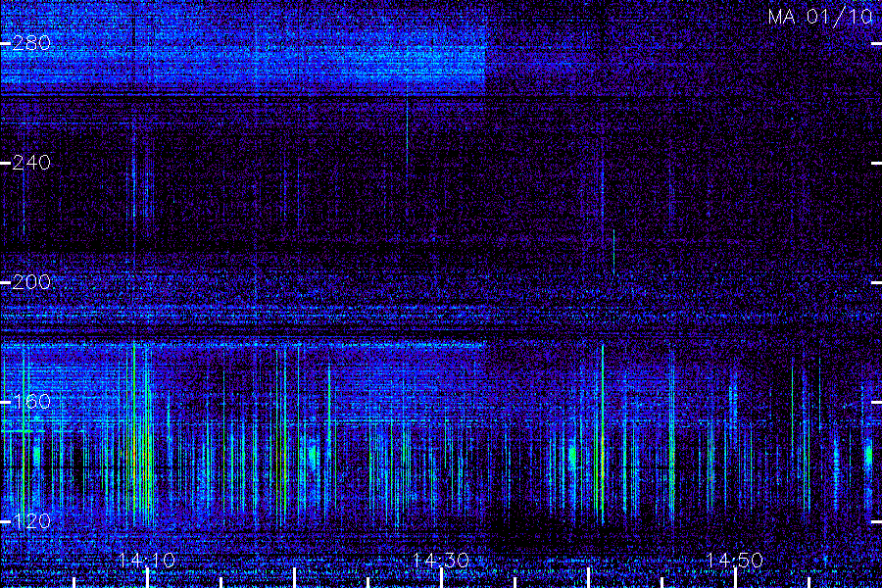Click the 14:10 time axis label
Image resolution: width=882 pixels, height=588 pixels.
pos(147,560)
